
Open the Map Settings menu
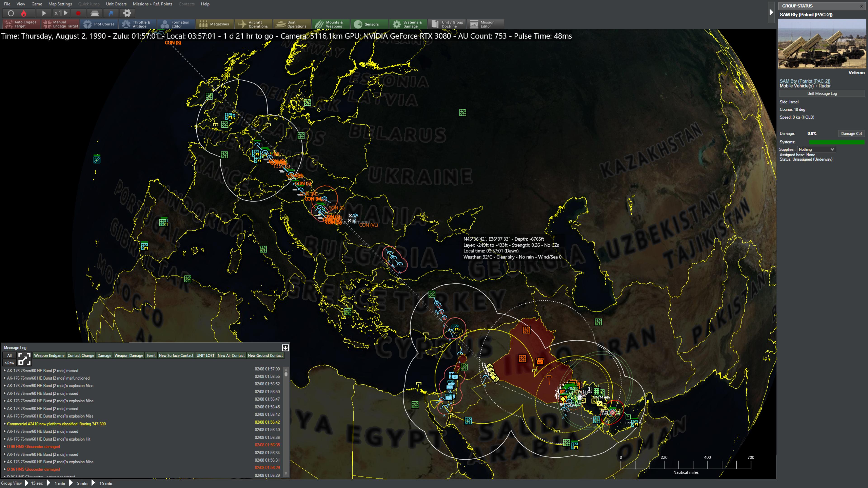(x=60, y=4)
